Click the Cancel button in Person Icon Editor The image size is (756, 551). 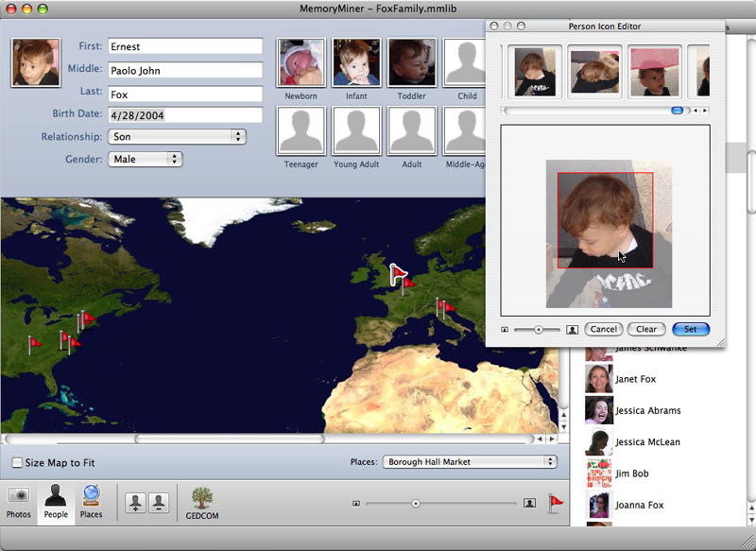pos(603,330)
